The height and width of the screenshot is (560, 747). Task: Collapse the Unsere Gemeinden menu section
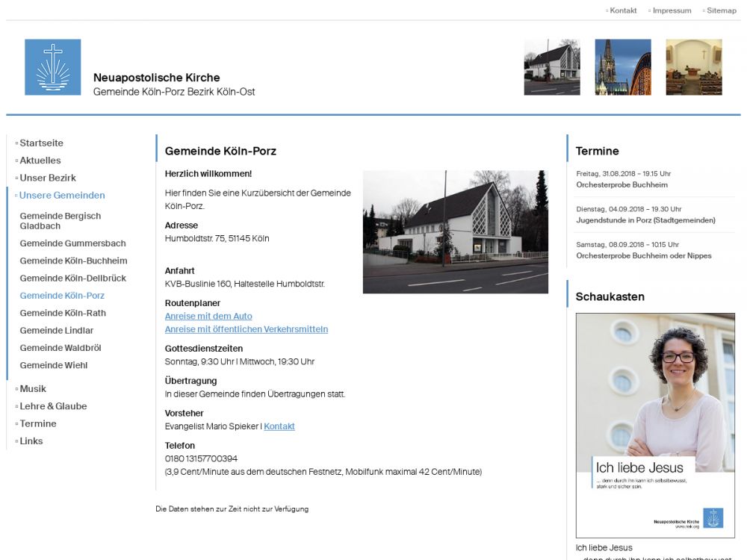[62, 196]
